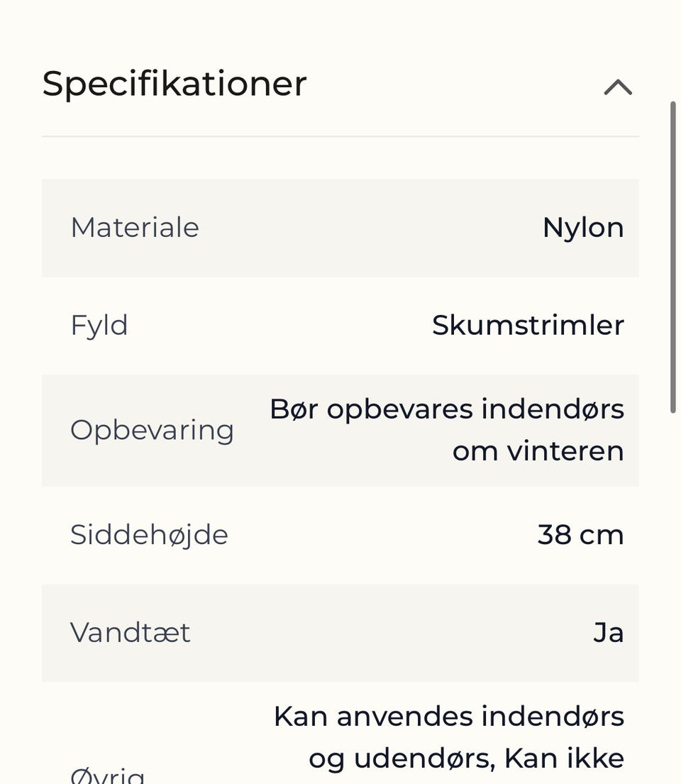681x784 pixels.
Task: Select the Skumstrimler value
Action: [528, 326]
